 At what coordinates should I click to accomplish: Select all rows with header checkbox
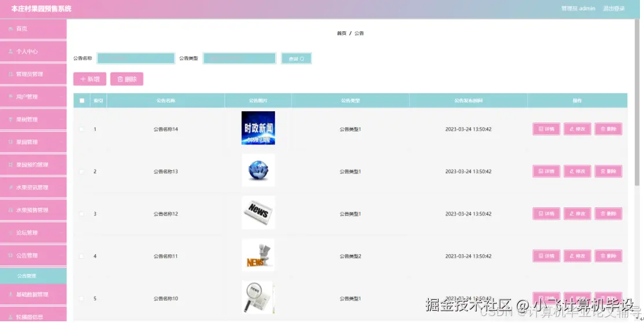82,101
